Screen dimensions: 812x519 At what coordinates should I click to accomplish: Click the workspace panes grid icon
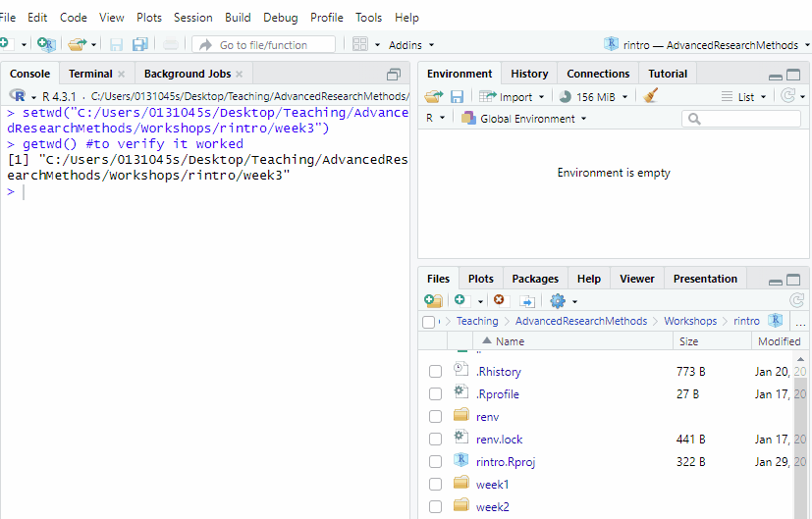(360, 44)
